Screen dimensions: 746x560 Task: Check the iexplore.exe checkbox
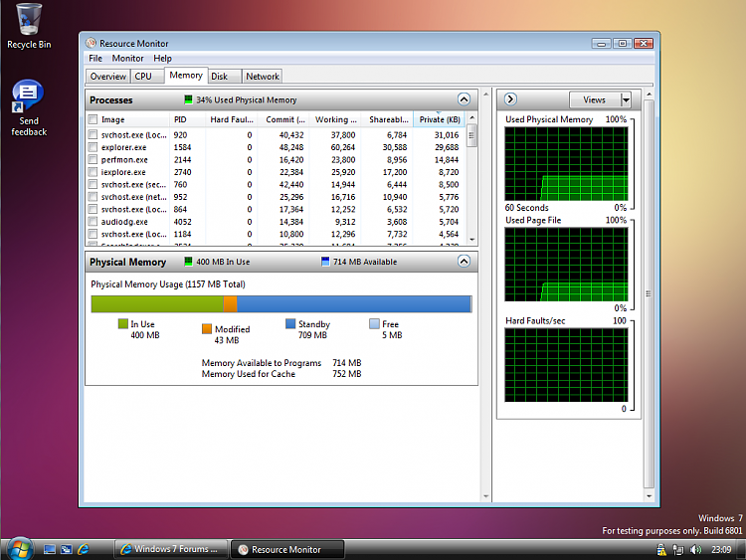93,172
